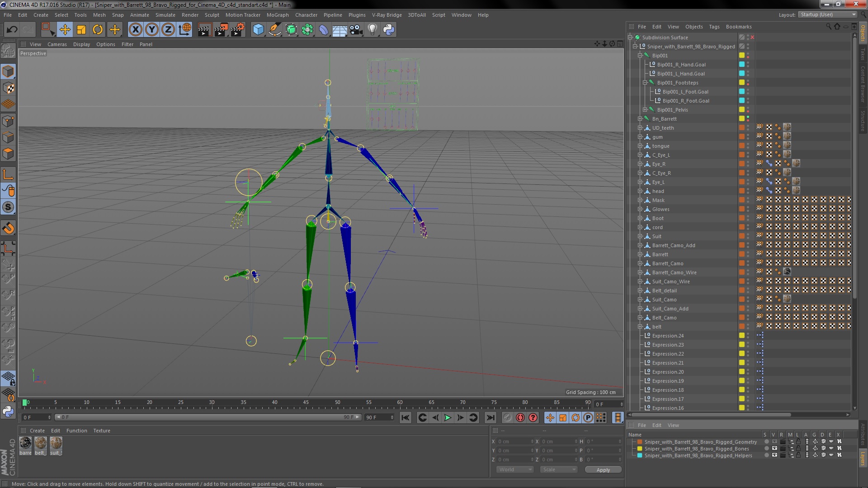This screenshot has width=868, height=488.
Task: Open the MoGraph menu
Action: (277, 15)
